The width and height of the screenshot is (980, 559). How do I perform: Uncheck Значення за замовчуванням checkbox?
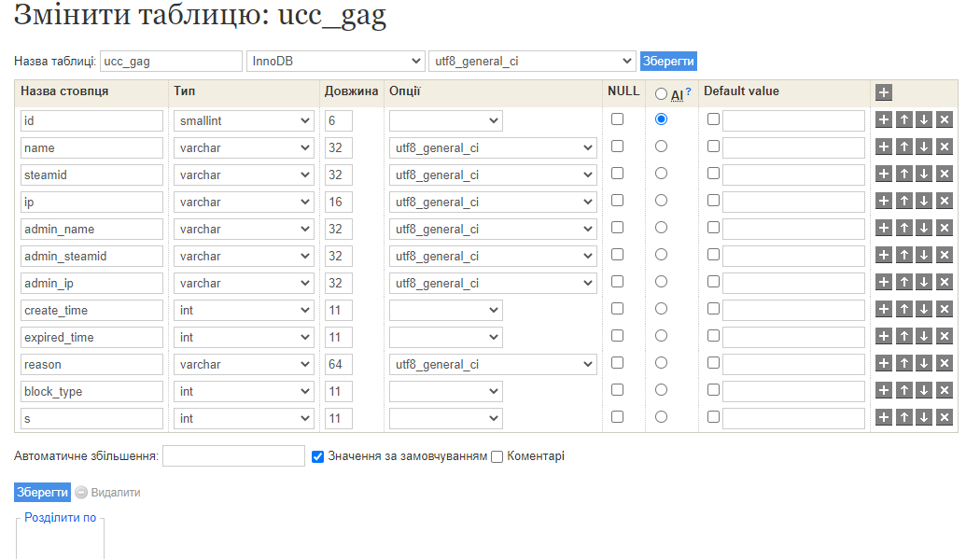[317, 456]
